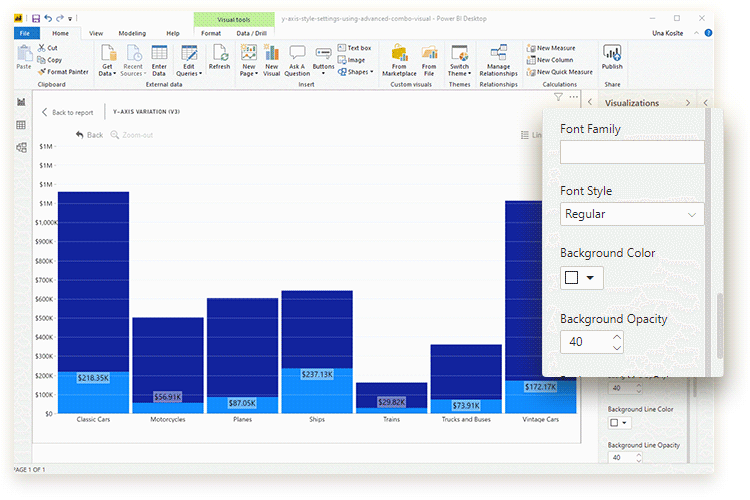Click the filter funnel icon on visual
Viewport: 750px width, 500px height.
(558, 97)
